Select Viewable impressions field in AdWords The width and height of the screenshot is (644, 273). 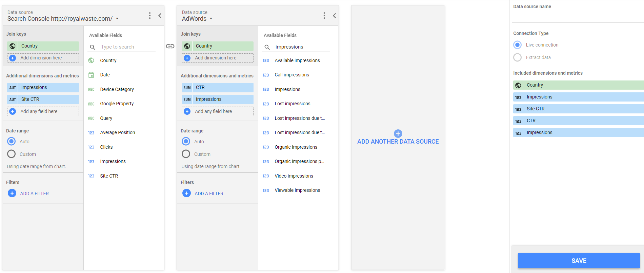[297, 190]
